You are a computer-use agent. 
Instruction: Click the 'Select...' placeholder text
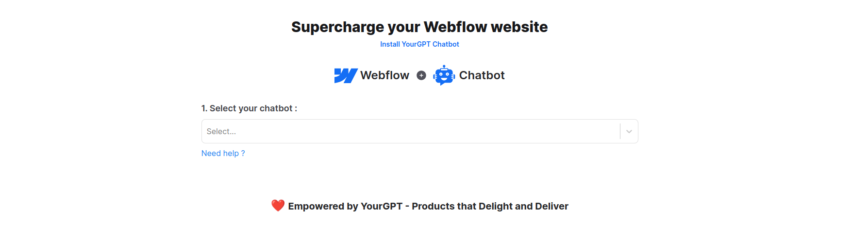click(221, 131)
